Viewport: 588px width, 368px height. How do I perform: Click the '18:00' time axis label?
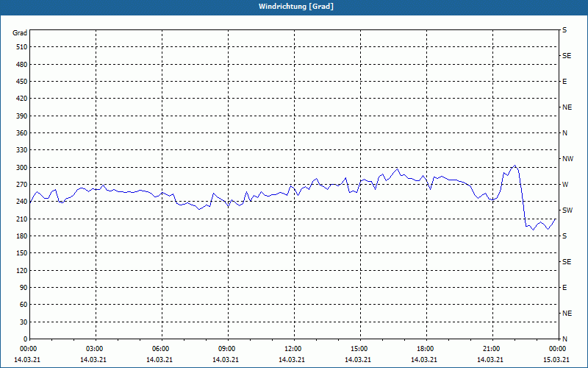pos(426,349)
